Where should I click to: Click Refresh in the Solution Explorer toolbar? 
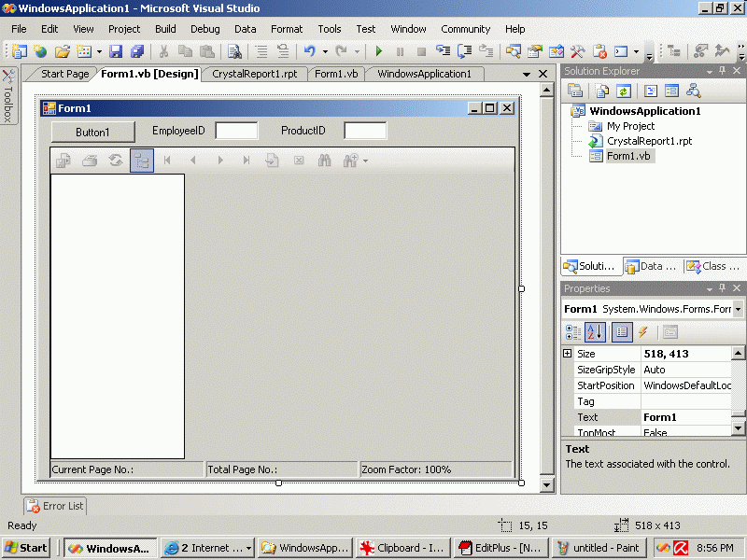point(624,91)
